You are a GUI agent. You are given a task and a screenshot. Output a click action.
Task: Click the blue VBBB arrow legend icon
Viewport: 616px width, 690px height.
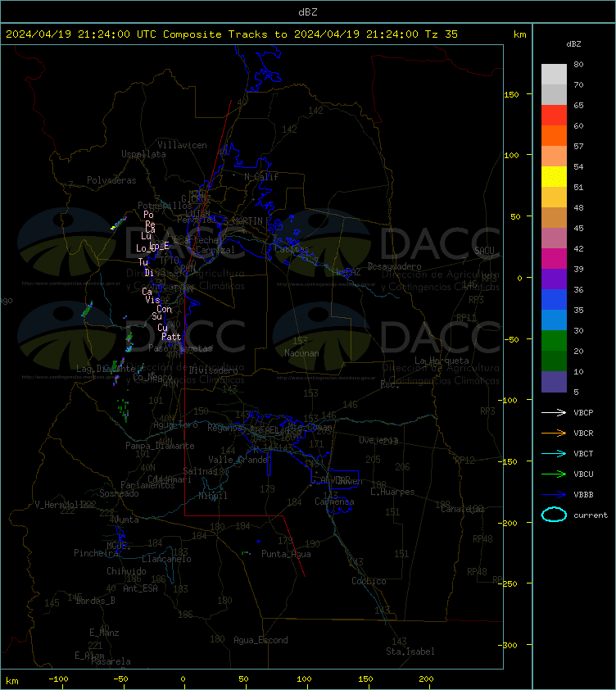554,495
